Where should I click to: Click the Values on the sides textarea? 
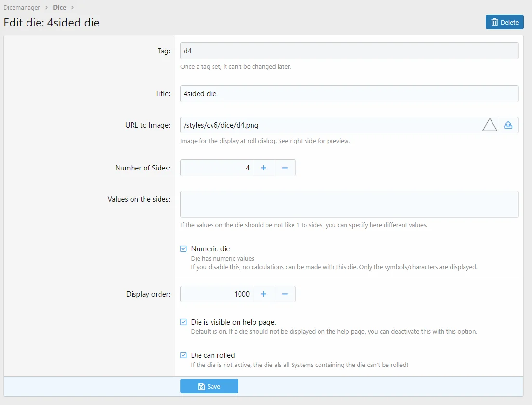(349, 204)
